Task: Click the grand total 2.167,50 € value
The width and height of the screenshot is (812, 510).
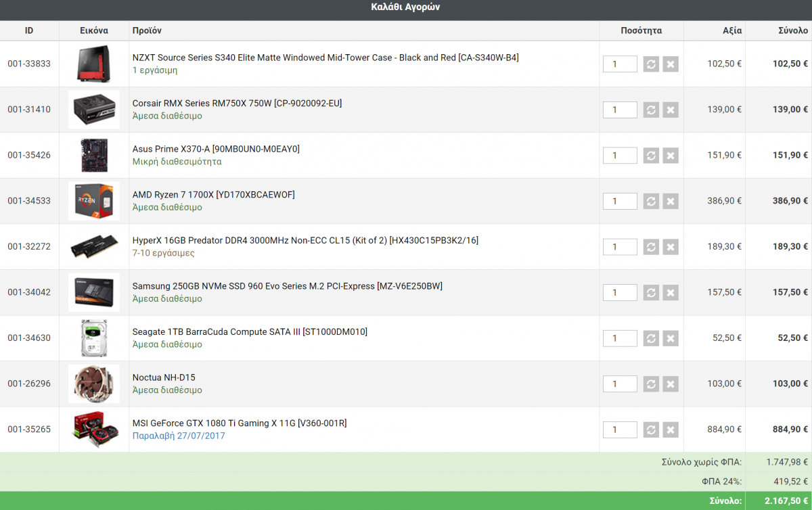Action: click(x=786, y=501)
